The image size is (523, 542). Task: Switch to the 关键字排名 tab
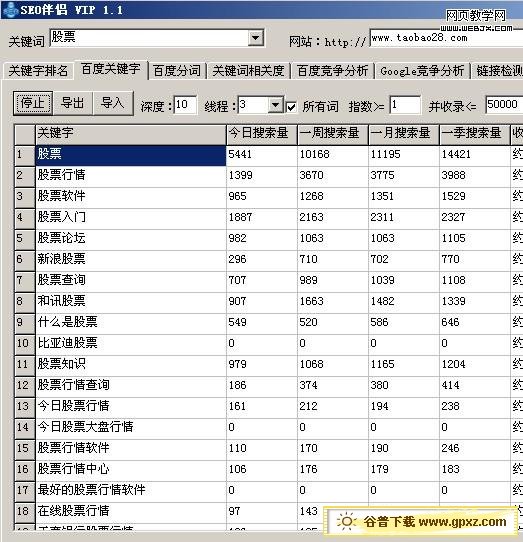coord(38,71)
